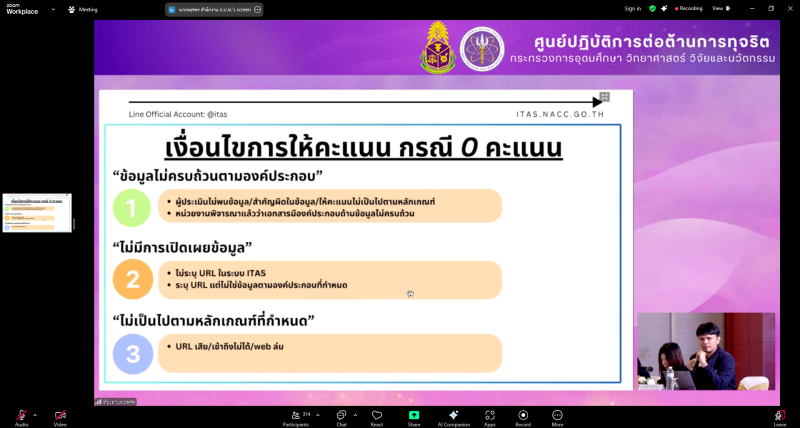Open the More options menu
Viewport: 800px width, 428px height.
(557, 415)
